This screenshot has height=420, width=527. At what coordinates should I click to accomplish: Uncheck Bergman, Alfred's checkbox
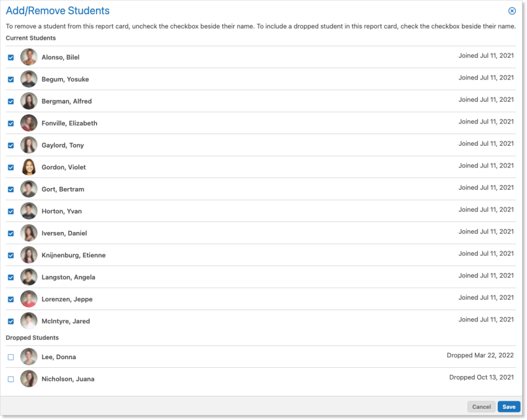tap(11, 101)
